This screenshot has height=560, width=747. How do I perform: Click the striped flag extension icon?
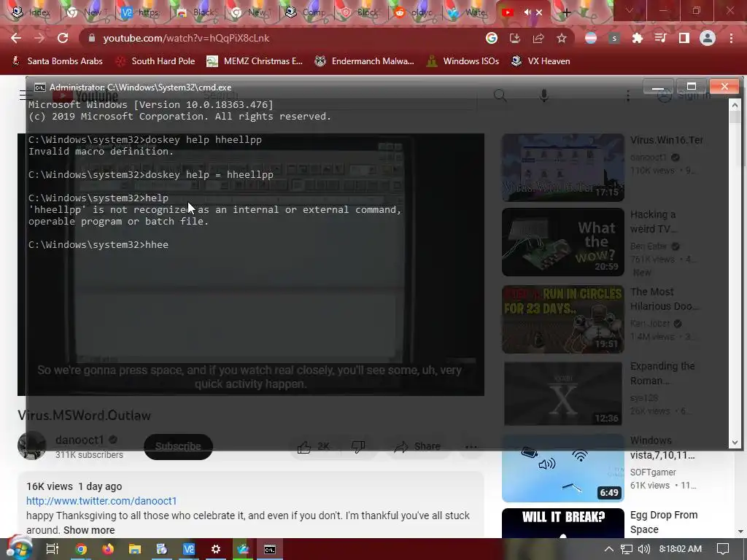591,38
